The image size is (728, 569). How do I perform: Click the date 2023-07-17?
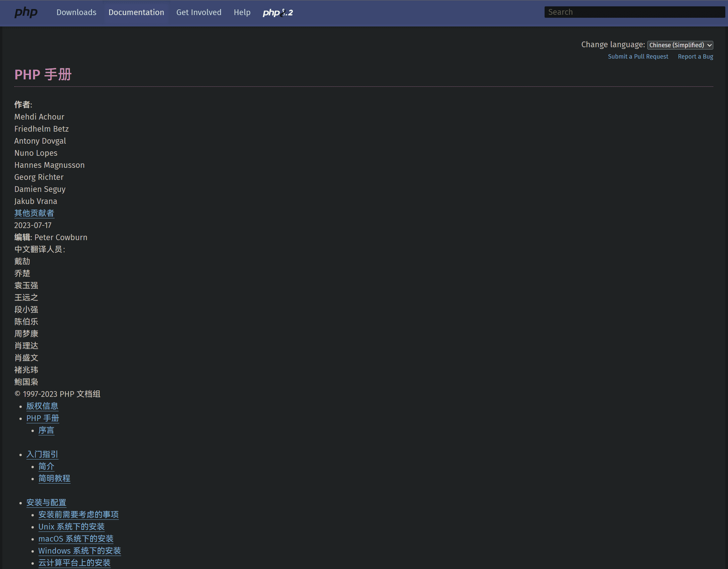pyautogui.click(x=33, y=225)
